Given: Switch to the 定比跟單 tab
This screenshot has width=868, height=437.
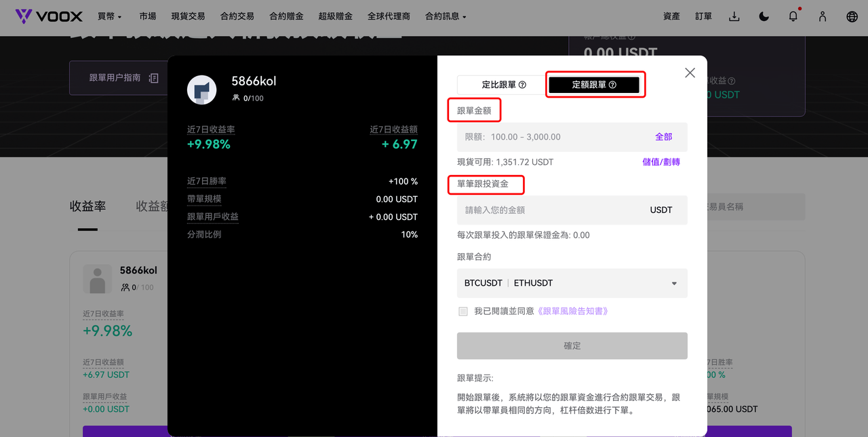Looking at the screenshot, I should (500, 85).
